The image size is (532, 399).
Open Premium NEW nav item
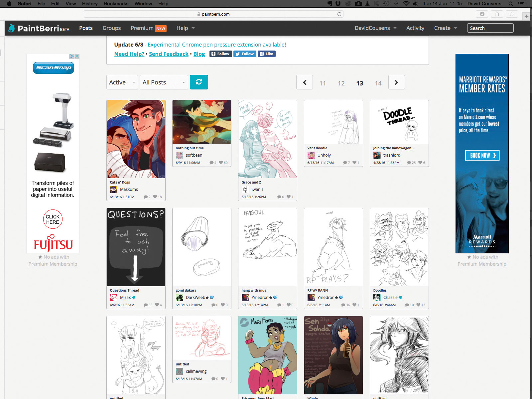[x=148, y=28]
